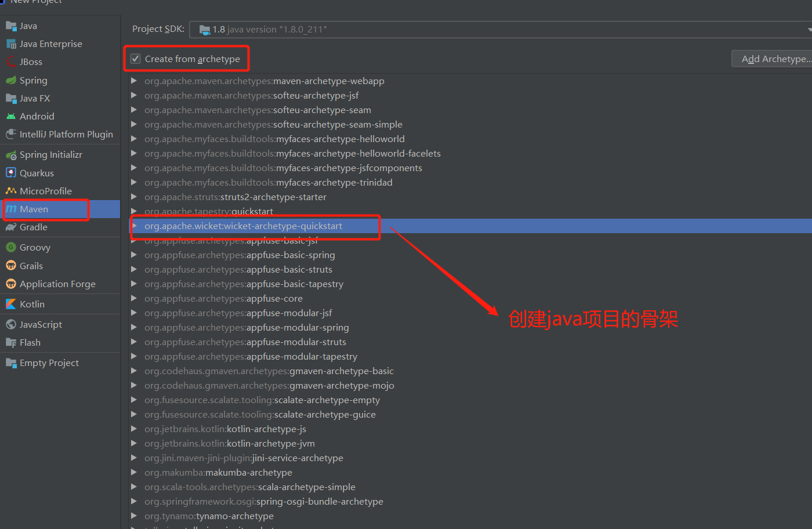Viewport: 812px width, 529px height.
Task: Select myfaces-archetype-helloworld-facelets row
Action: pos(470,153)
